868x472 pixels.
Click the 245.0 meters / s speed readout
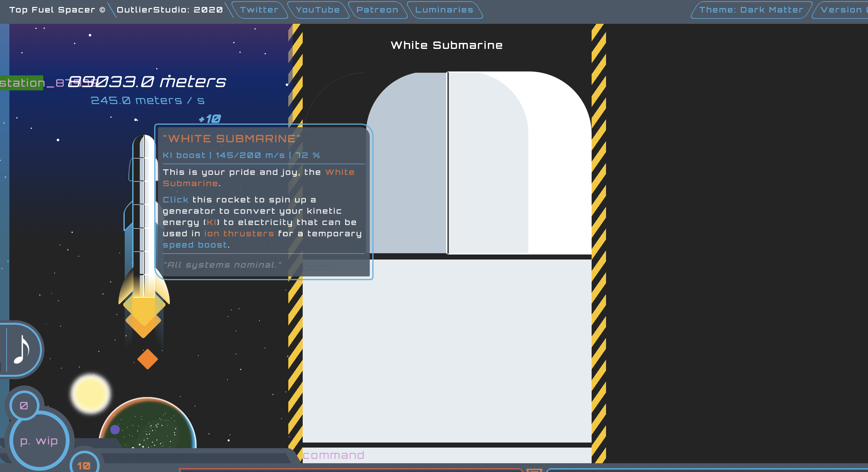(x=148, y=100)
